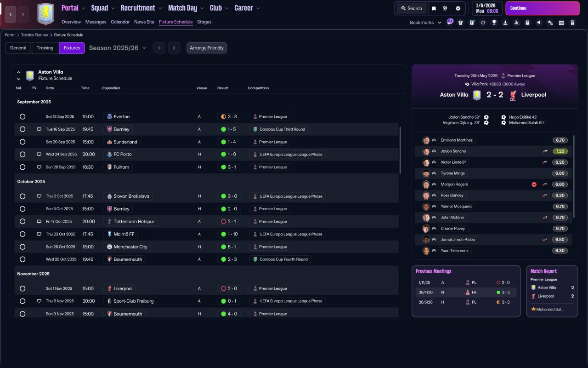Image resolution: width=588 pixels, height=368 pixels.
Task: Click the 3 - 3 result for the Everton match
Action: pos(228,117)
